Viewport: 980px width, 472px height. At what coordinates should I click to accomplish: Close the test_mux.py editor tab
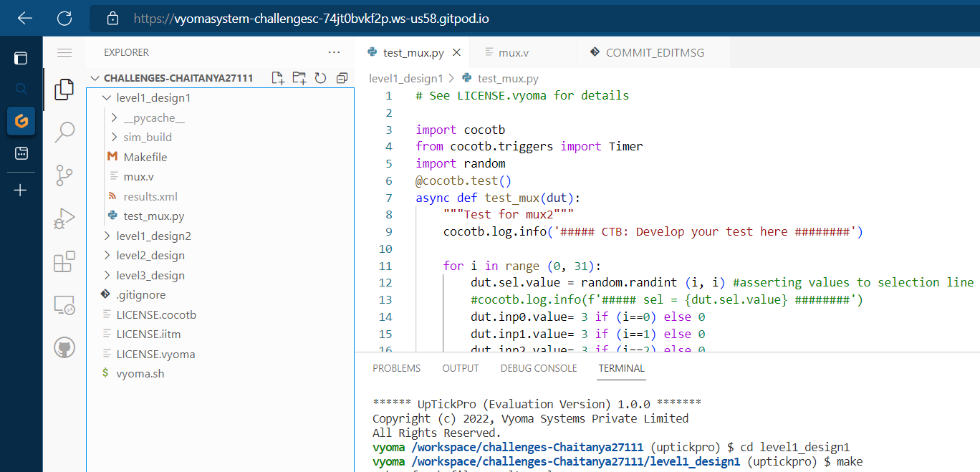tap(456, 52)
